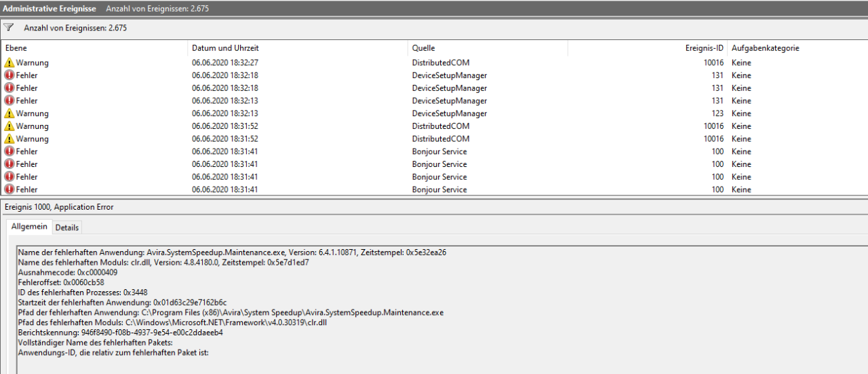Click the error icon of the 18:32:13 Fehler event

tap(9, 100)
